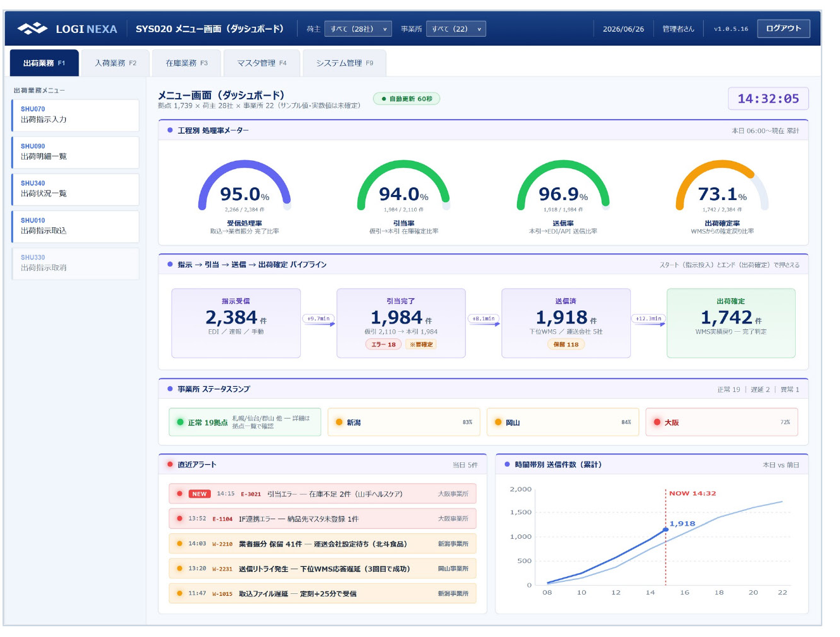Open SHU090 出荷明細一覧 menu item
This screenshot has width=840, height=637.
pyautogui.click(x=75, y=152)
